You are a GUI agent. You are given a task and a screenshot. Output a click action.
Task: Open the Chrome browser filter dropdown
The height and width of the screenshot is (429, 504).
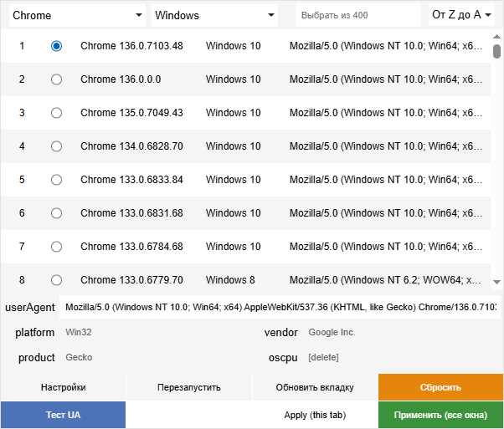77,15
